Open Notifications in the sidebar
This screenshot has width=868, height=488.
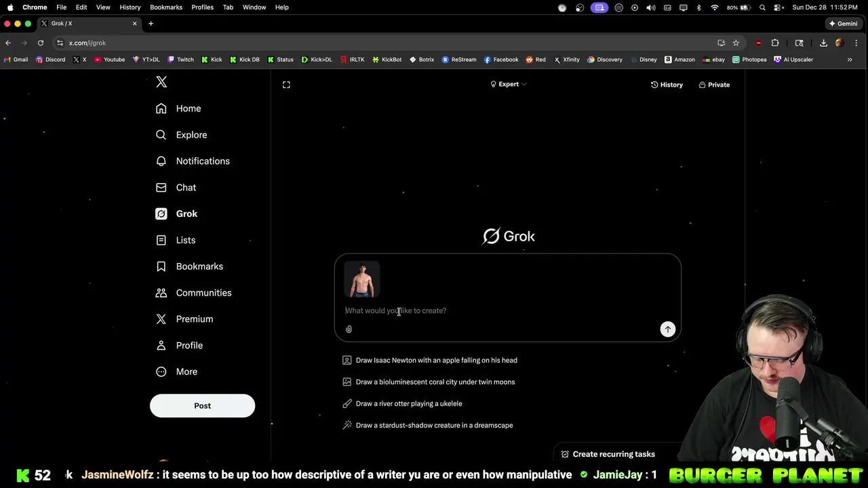click(193, 161)
